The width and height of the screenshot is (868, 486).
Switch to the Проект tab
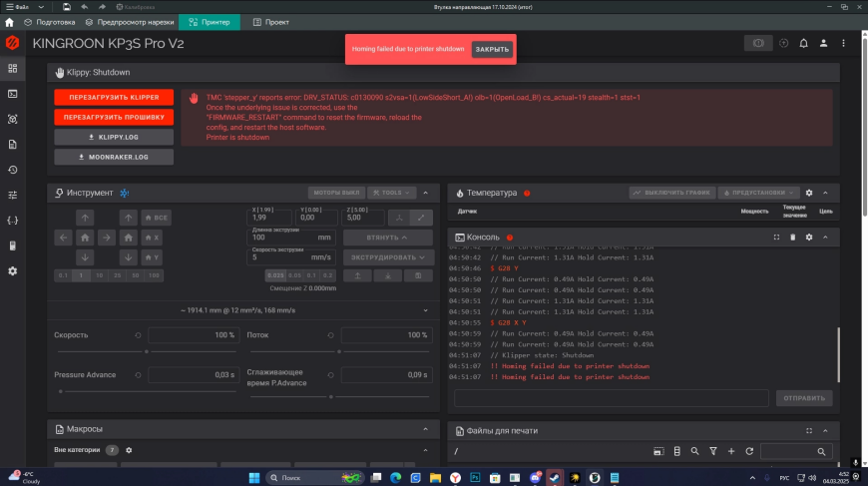coord(271,22)
